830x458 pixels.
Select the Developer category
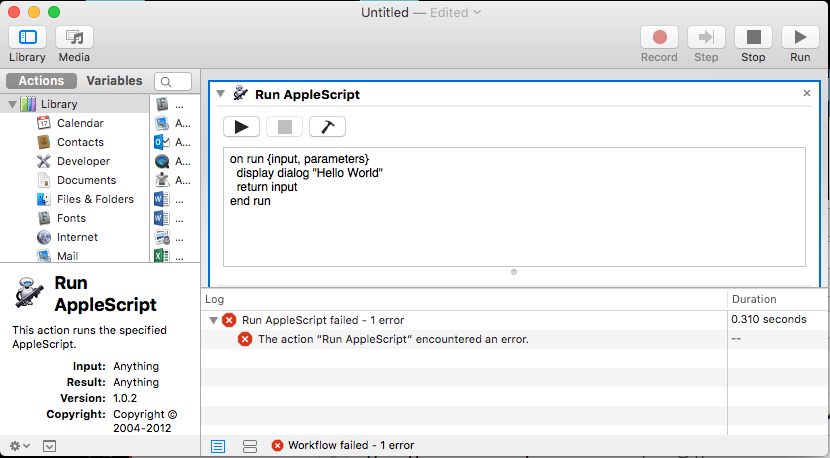[x=83, y=161]
